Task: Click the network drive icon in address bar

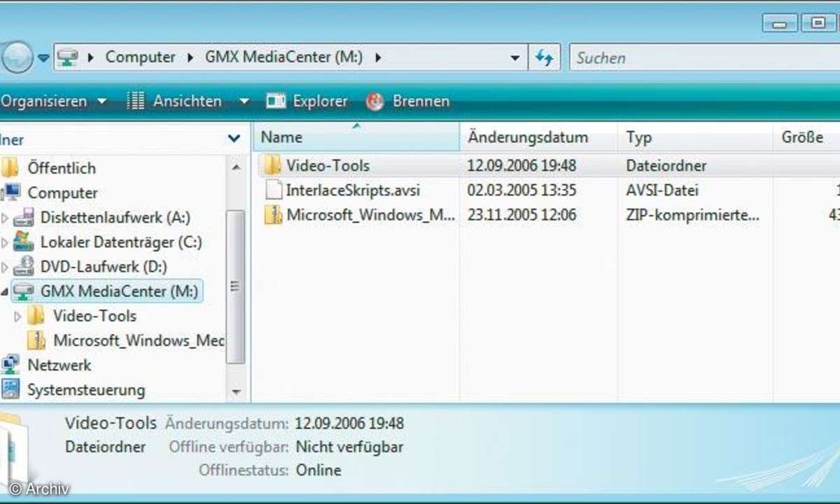Action: pyautogui.click(x=67, y=57)
